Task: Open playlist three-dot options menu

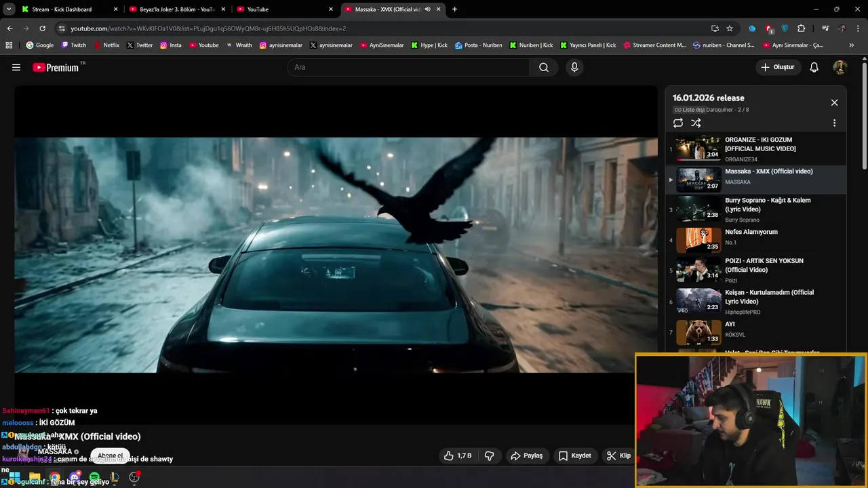Action: 834,123
